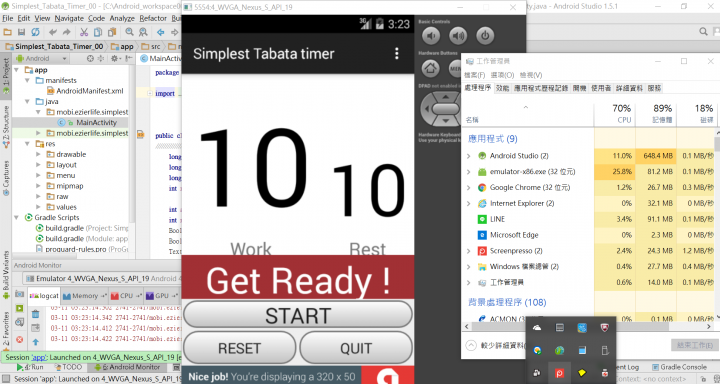
Task: Open Refactor menu in Android Studio
Action: tap(153, 18)
